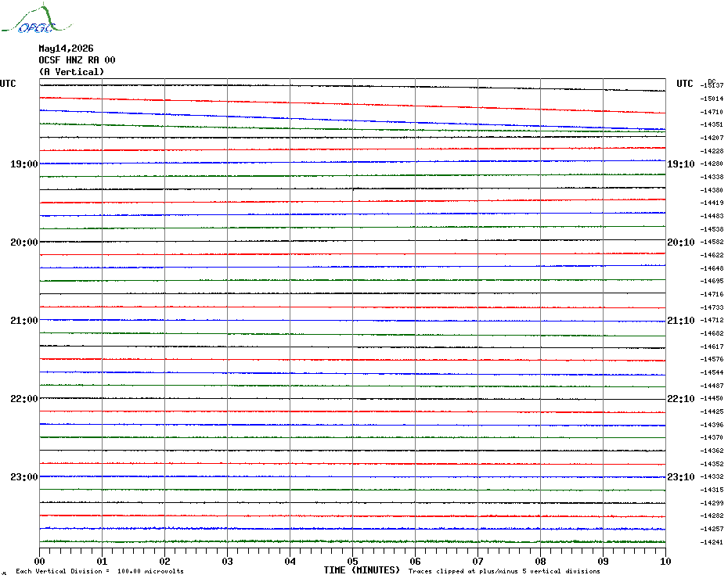
Task: Click the May14,2026 date text
Action: pyautogui.click(x=66, y=48)
